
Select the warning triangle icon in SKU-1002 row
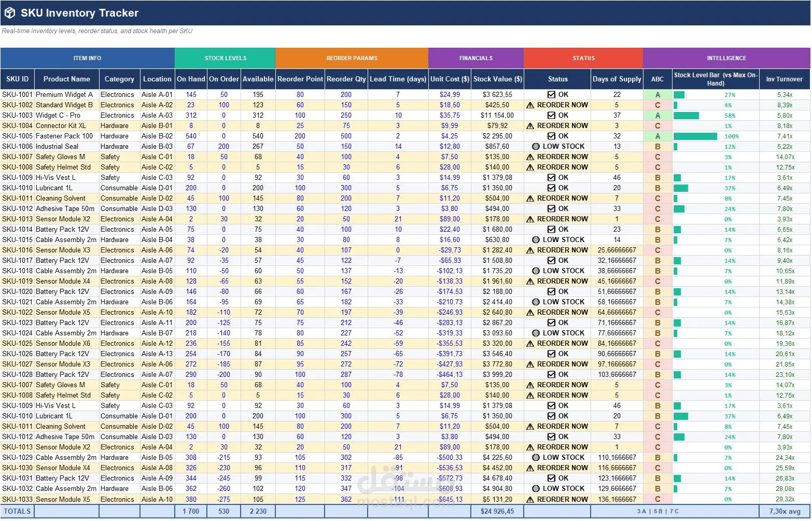tap(530, 105)
